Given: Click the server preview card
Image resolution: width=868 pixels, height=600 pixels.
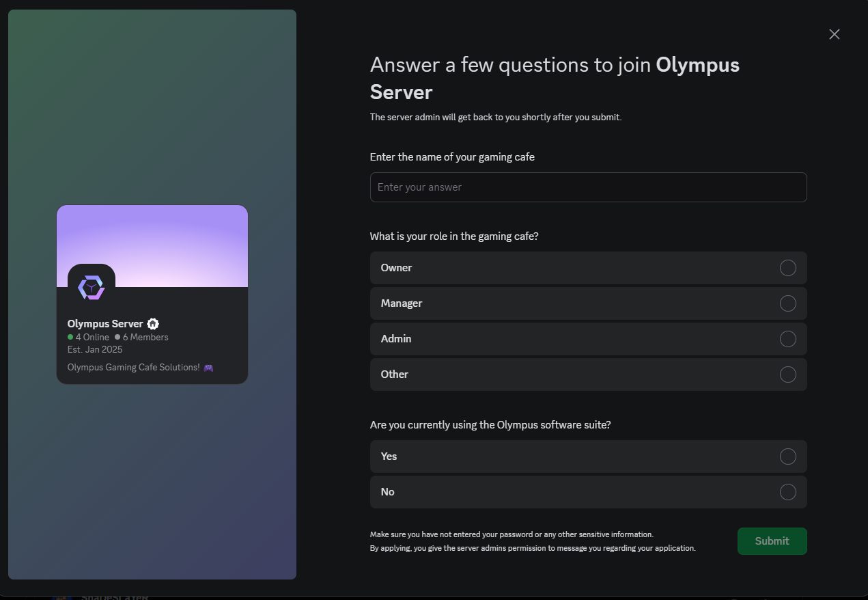Looking at the screenshot, I should (152, 294).
